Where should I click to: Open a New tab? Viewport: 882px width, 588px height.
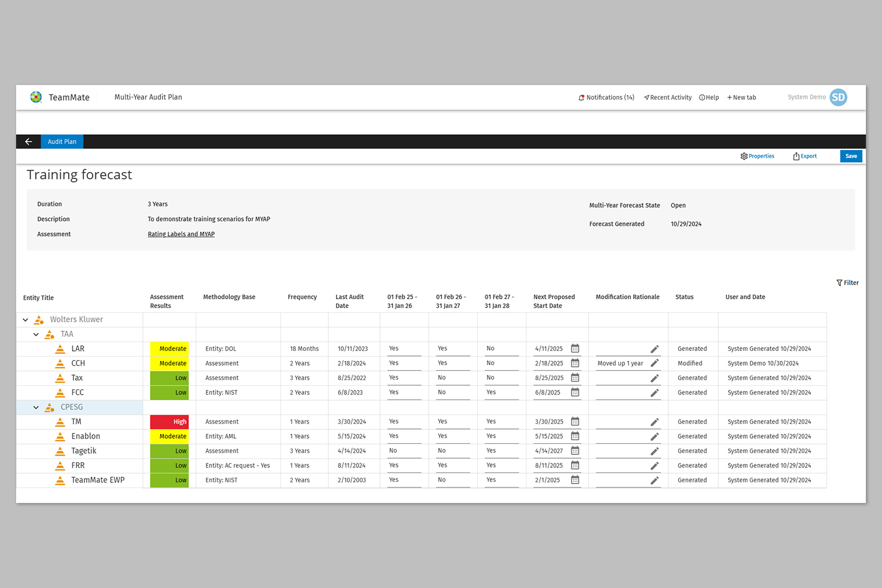click(x=741, y=98)
